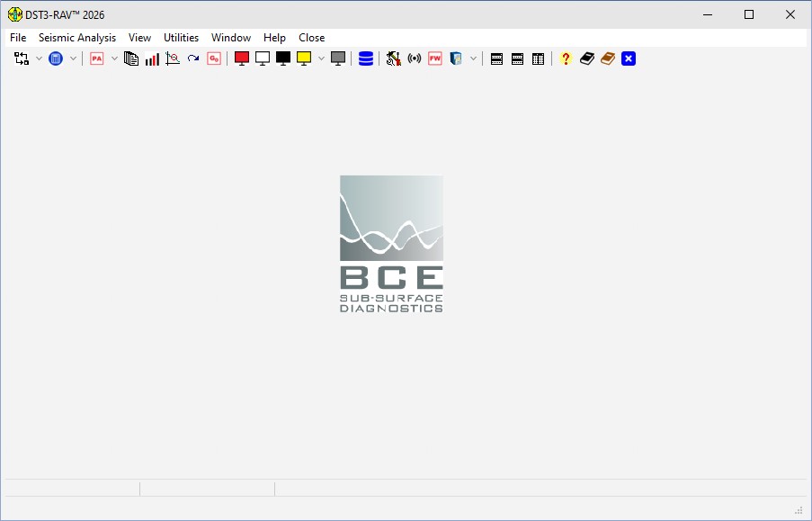Click the second horizontal window tile icon
The image size is (812, 521).
(x=517, y=58)
